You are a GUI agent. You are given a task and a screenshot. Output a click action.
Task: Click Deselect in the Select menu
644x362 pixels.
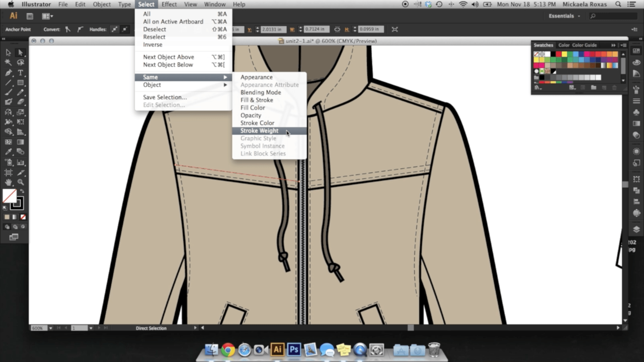click(155, 29)
